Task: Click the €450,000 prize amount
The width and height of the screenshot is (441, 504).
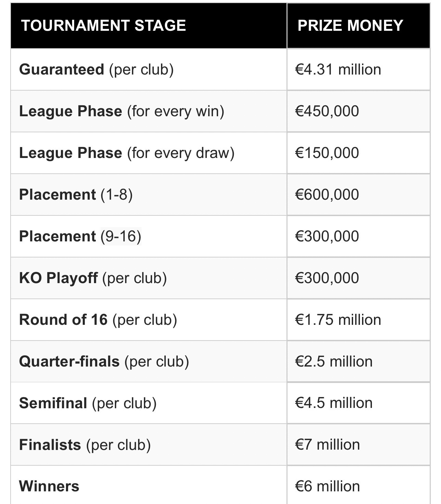Action: pyautogui.click(x=327, y=111)
